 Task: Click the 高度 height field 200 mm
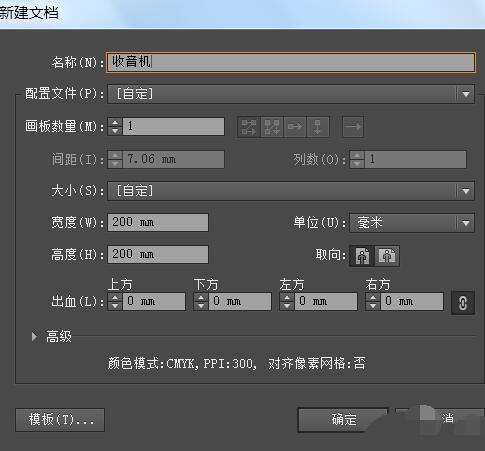(158, 255)
